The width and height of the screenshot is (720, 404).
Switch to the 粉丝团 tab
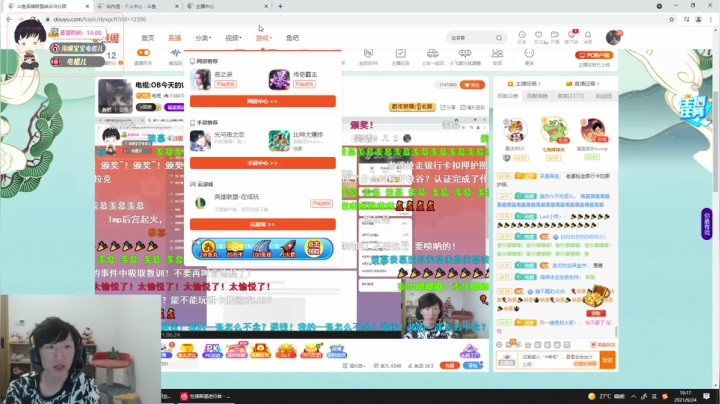[603, 96]
